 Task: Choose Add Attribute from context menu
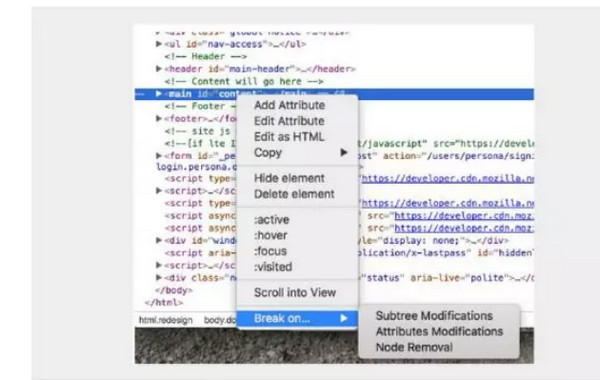[289, 105]
